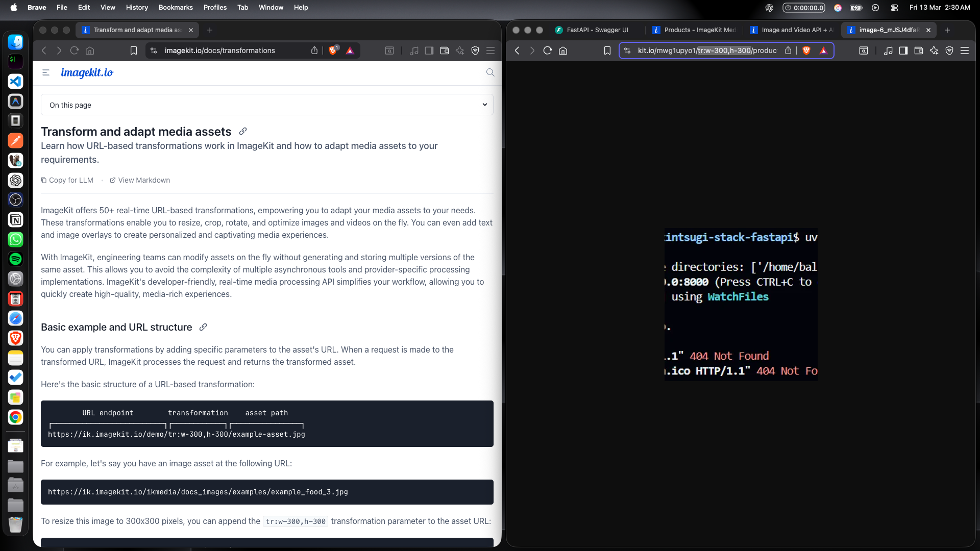Close the image-6 tab in right window
Viewport: 980px width, 551px height.
pyautogui.click(x=928, y=30)
